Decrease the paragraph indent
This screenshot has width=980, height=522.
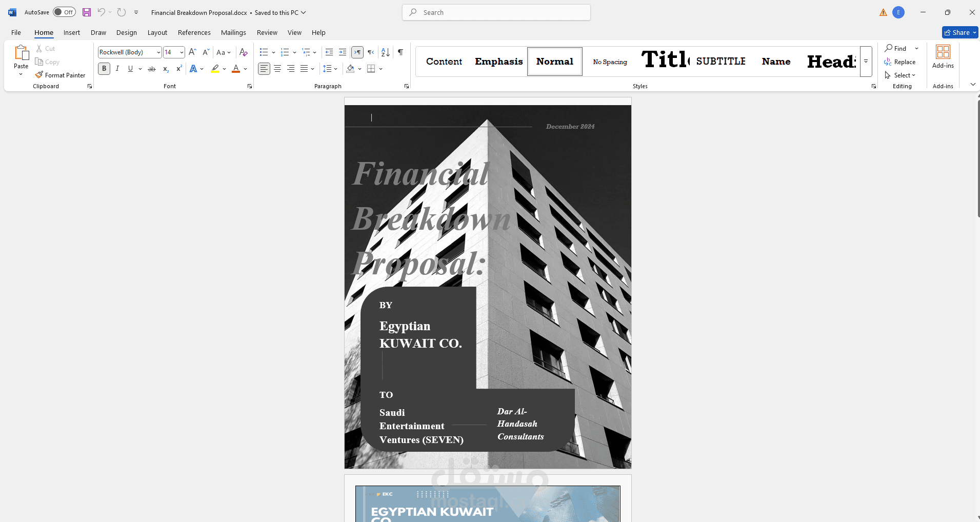click(329, 52)
